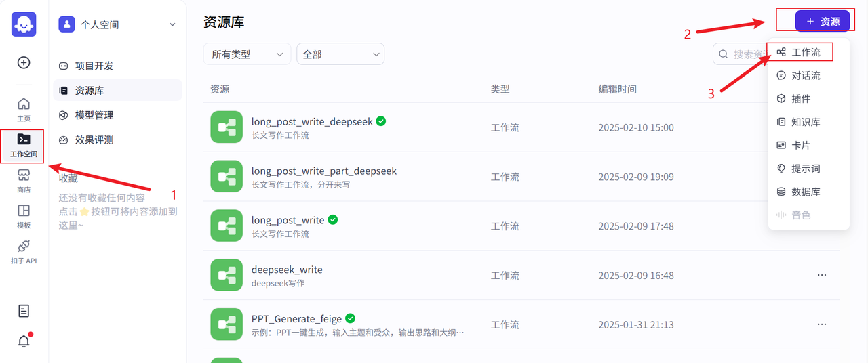
Task: Click the 个人空间 avatar icon
Action: 66,24
